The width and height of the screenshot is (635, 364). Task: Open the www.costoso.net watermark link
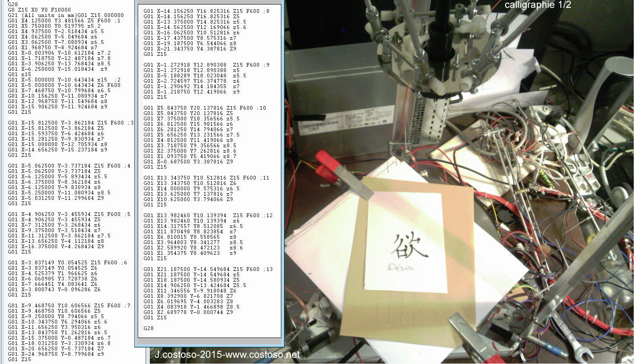click(x=227, y=354)
